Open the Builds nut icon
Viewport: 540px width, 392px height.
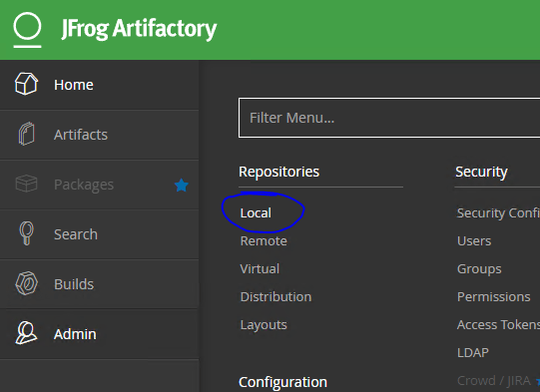[x=27, y=283]
